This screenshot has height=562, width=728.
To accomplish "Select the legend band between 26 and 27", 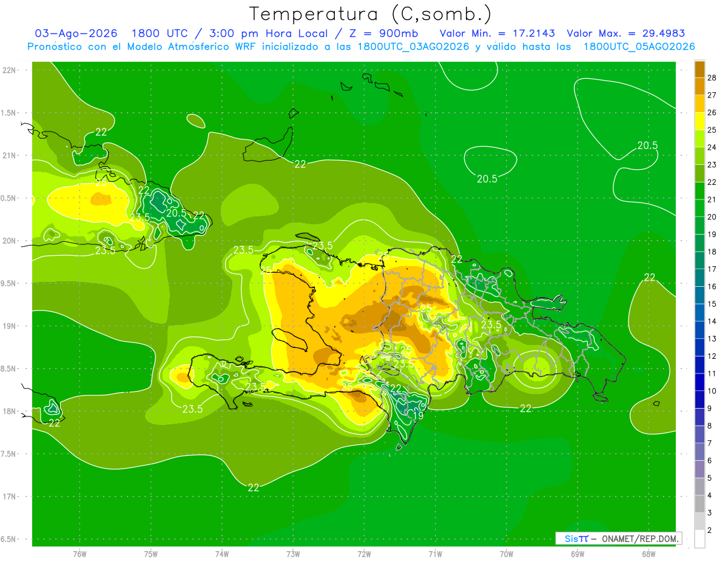I will [699, 104].
